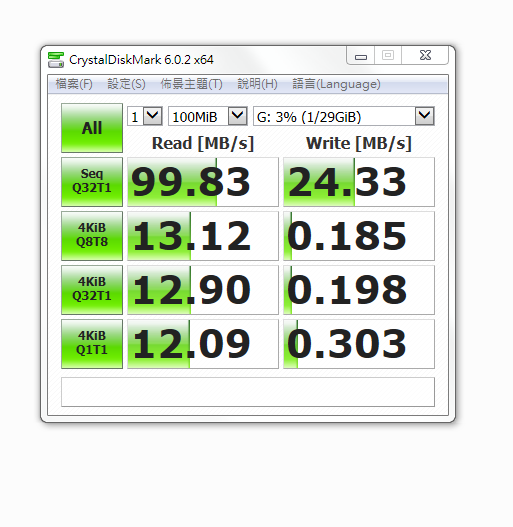Click the 4KiB Q1T1 write result 0.303

[359, 344]
